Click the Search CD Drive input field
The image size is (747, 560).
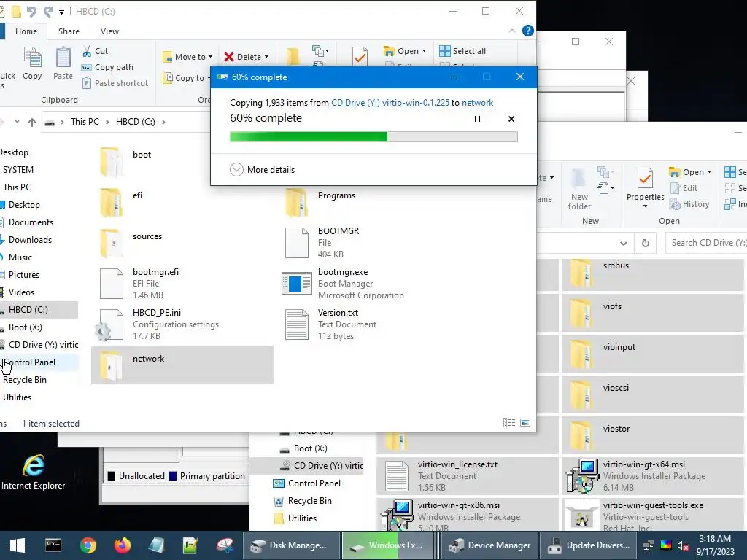tap(706, 244)
